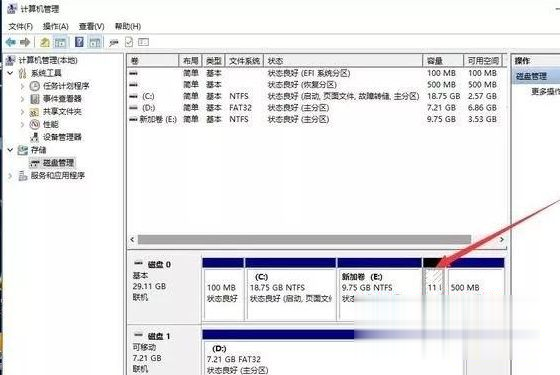560x375 pixels.
Task: Sort by the 状态 column header
Action: pos(343,61)
